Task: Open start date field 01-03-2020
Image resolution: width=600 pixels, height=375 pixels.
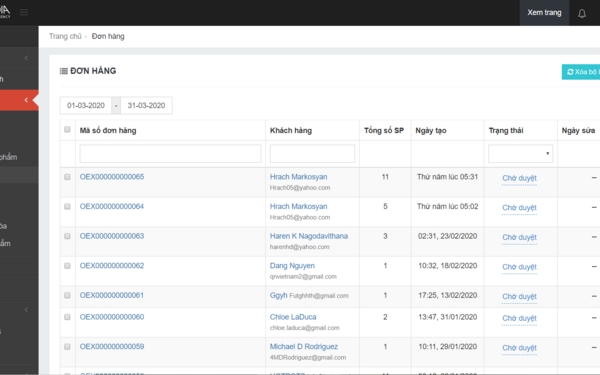Action: (x=86, y=106)
